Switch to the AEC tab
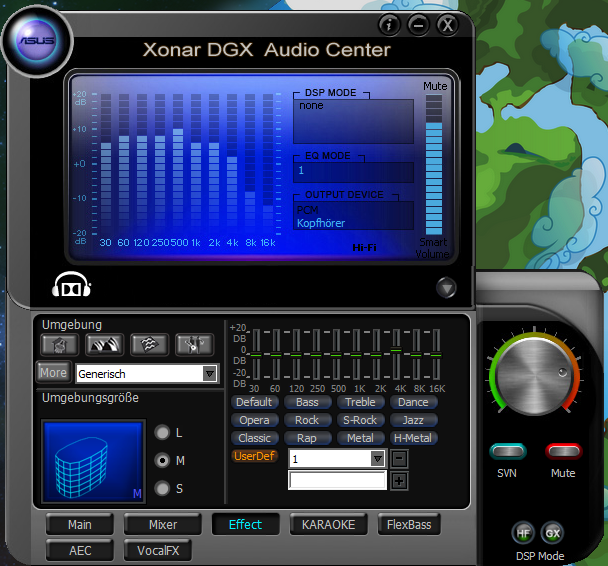Image resolution: width=608 pixels, height=566 pixels. click(79, 550)
